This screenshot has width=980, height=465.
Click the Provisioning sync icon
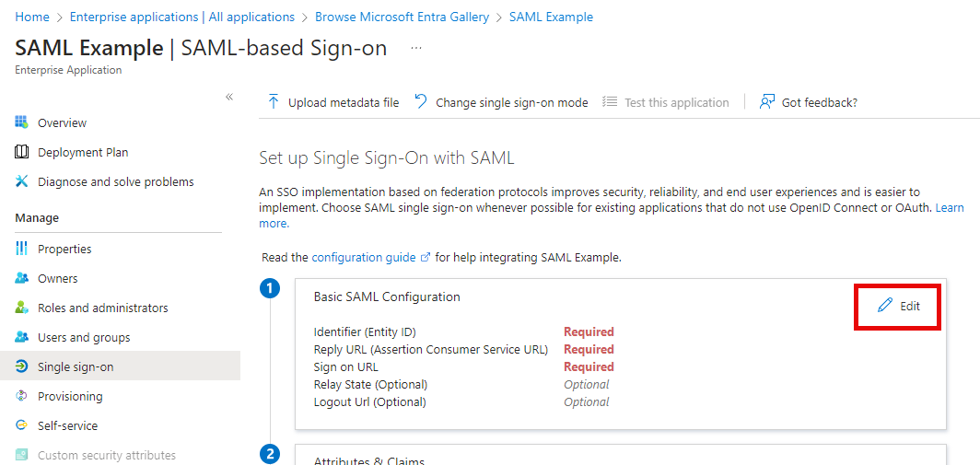(x=21, y=396)
